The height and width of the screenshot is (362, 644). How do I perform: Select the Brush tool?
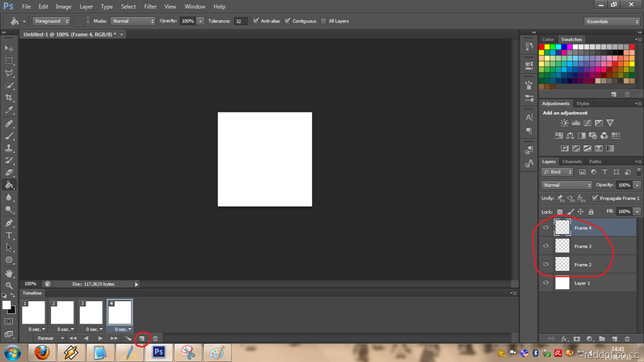tap(9, 136)
